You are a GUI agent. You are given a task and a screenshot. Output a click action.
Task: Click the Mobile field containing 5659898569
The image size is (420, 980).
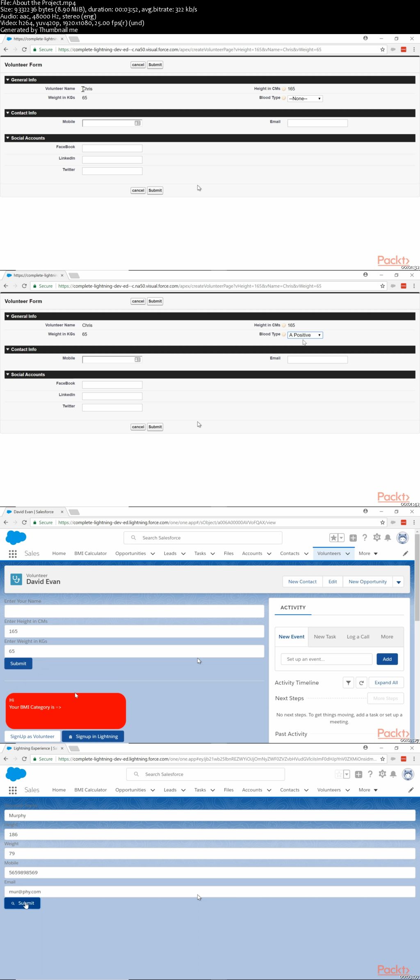click(x=210, y=872)
